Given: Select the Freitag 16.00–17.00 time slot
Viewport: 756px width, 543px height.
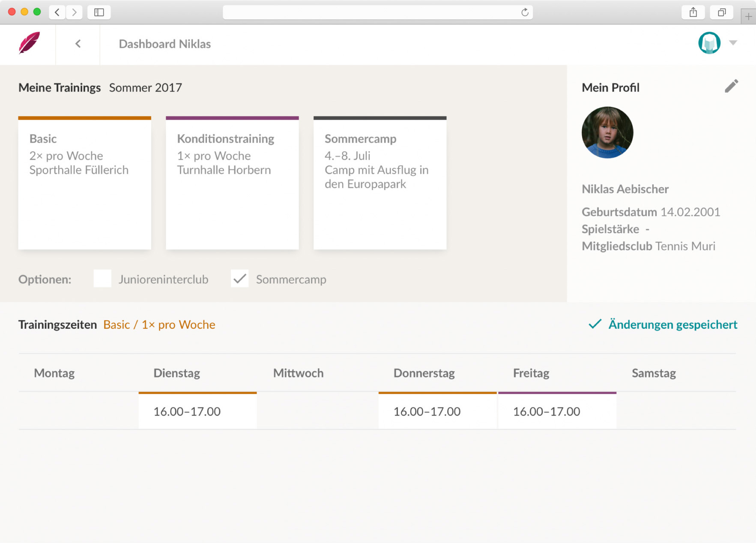Looking at the screenshot, I should pos(557,411).
